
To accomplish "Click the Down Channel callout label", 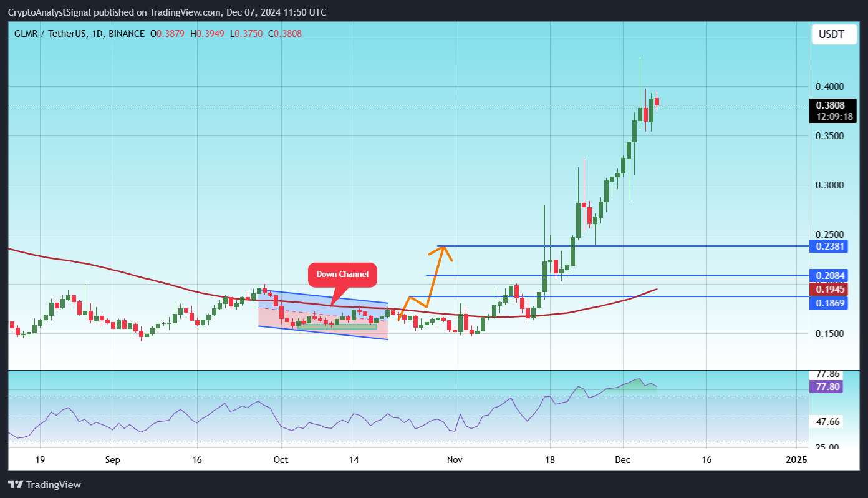I will 342,275.
